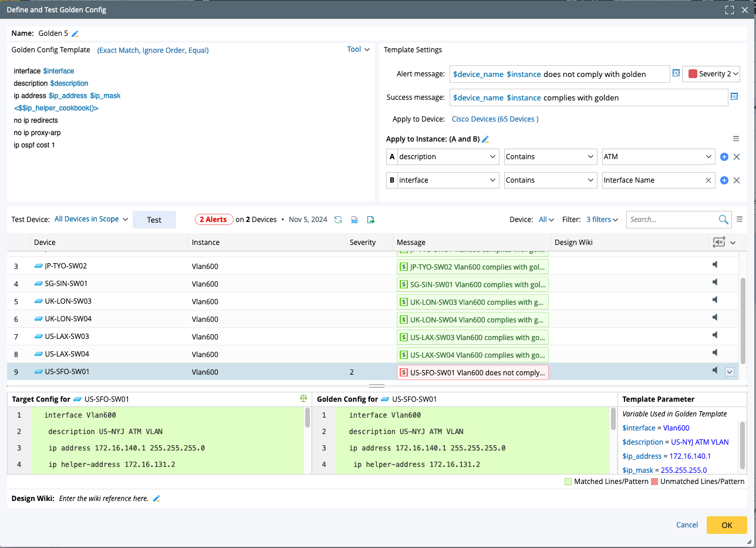
Task: Open the Apply to Instance hamburger menu
Action: pos(736,139)
